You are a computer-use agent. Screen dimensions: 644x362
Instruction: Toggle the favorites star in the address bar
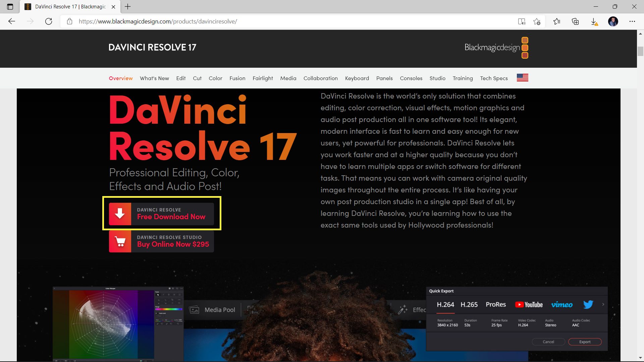click(x=537, y=21)
